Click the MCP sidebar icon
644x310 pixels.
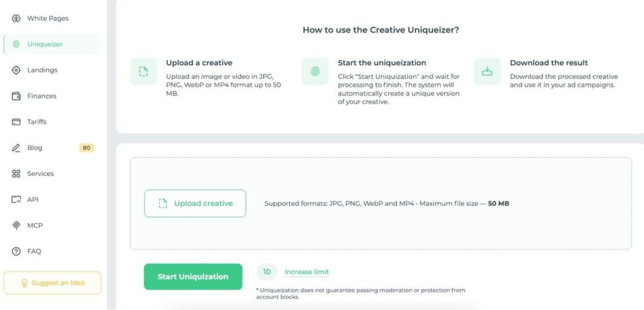tap(16, 225)
